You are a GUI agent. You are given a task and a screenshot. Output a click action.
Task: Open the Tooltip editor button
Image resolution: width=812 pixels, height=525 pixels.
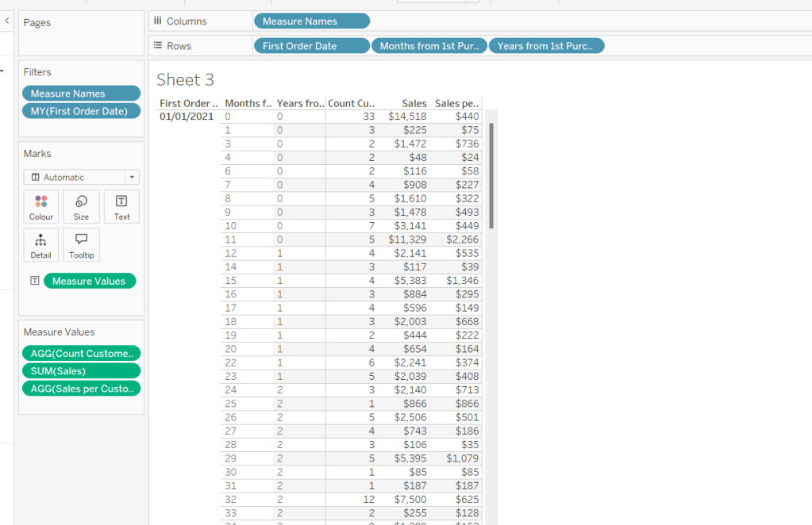pyautogui.click(x=81, y=245)
